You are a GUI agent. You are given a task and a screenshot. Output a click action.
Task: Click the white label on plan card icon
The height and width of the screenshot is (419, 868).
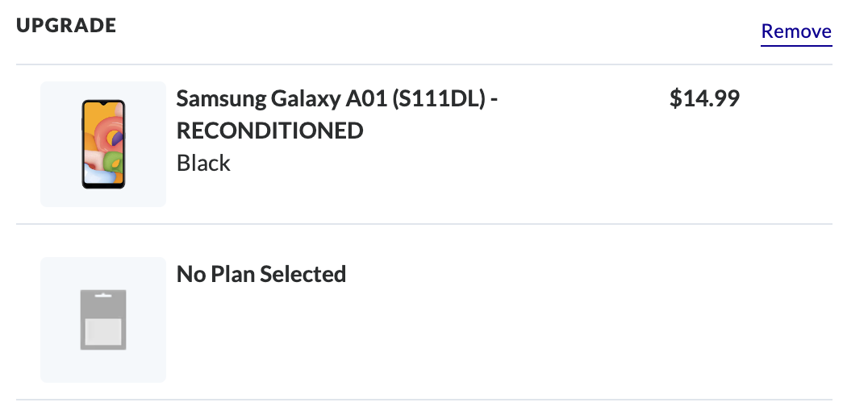pos(102,330)
